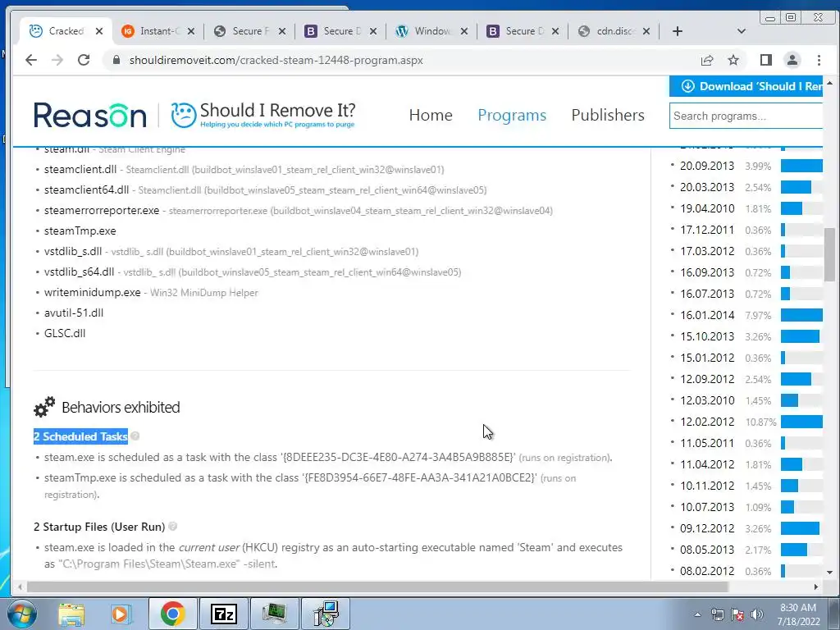
Task: Click the avutil-51.dll entry
Action: (74, 313)
